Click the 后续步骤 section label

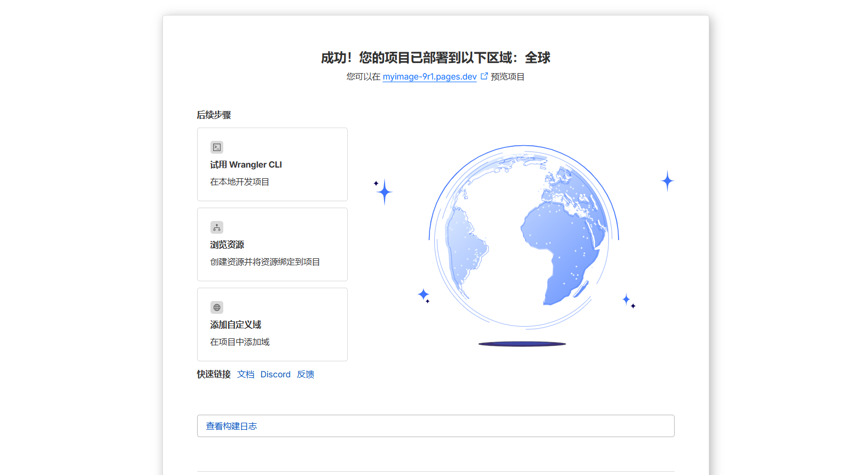214,115
